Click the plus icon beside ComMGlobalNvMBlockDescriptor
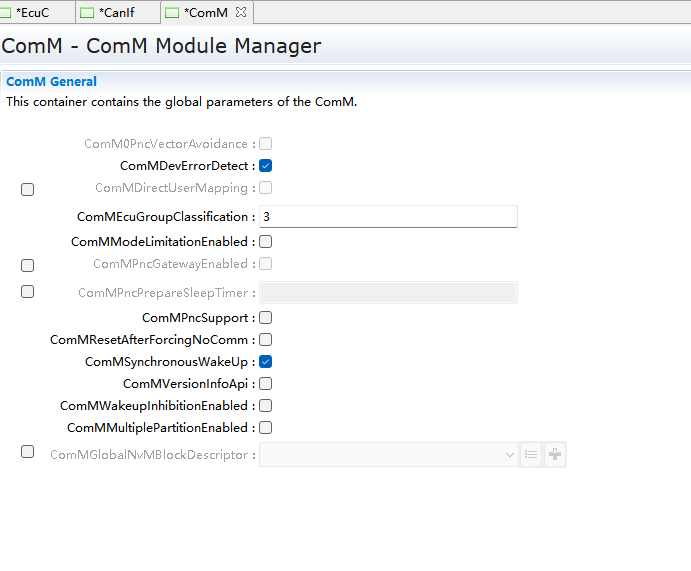 tap(555, 455)
